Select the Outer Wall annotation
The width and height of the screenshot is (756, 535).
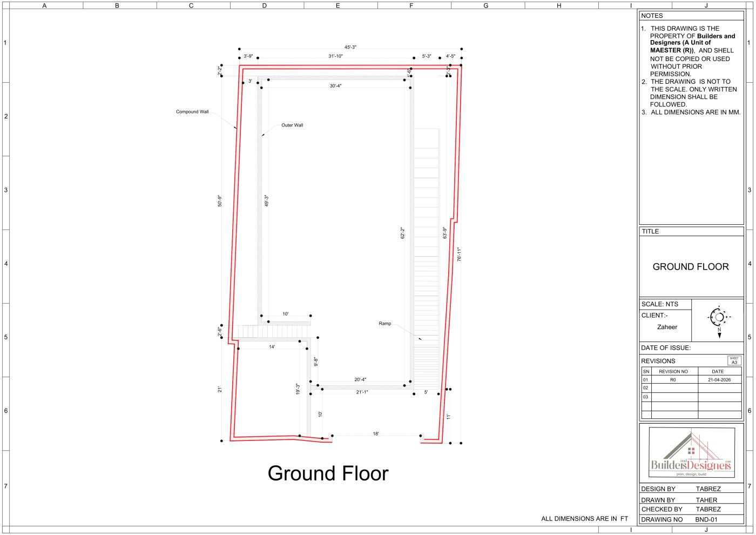292,125
